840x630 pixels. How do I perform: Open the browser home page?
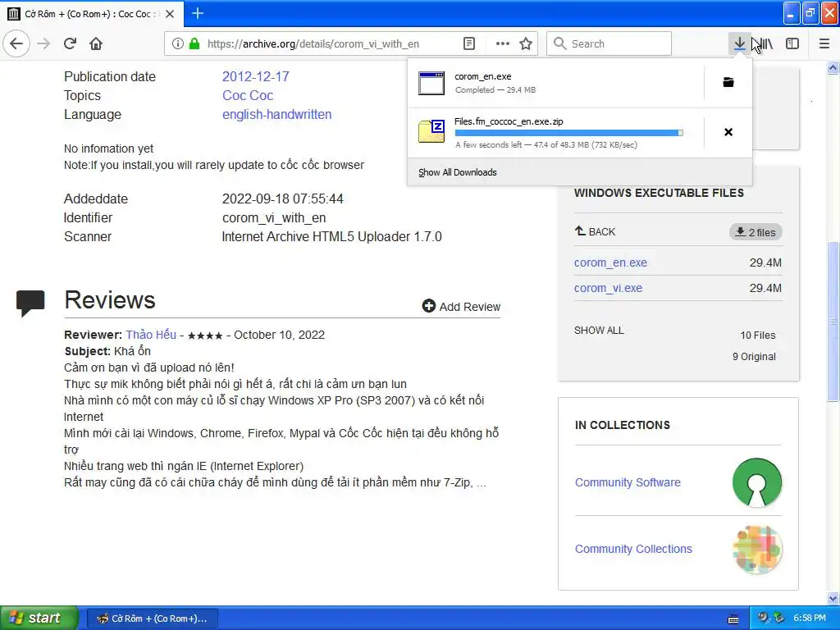[x=96, y=43]
